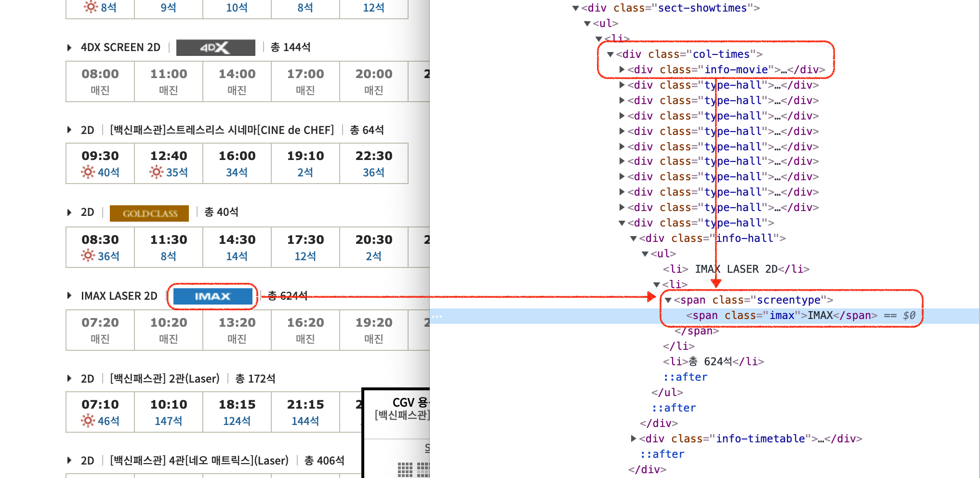Book the 09:30 showtime with 40 seats
This screenshot has height=478, width=980.
(x=100, y=163)
